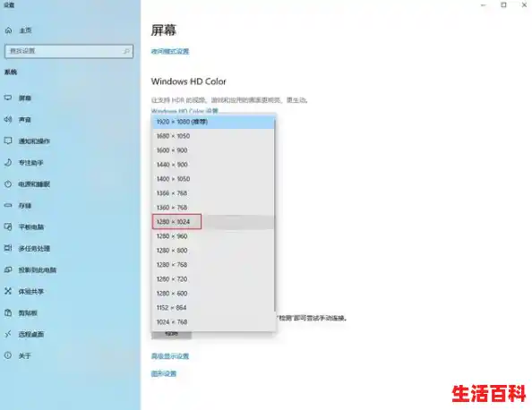The width and height of the screenshot is (532, 410).
Task: Open 声音 sound settings via speaker icon
Action: point(8,119)
